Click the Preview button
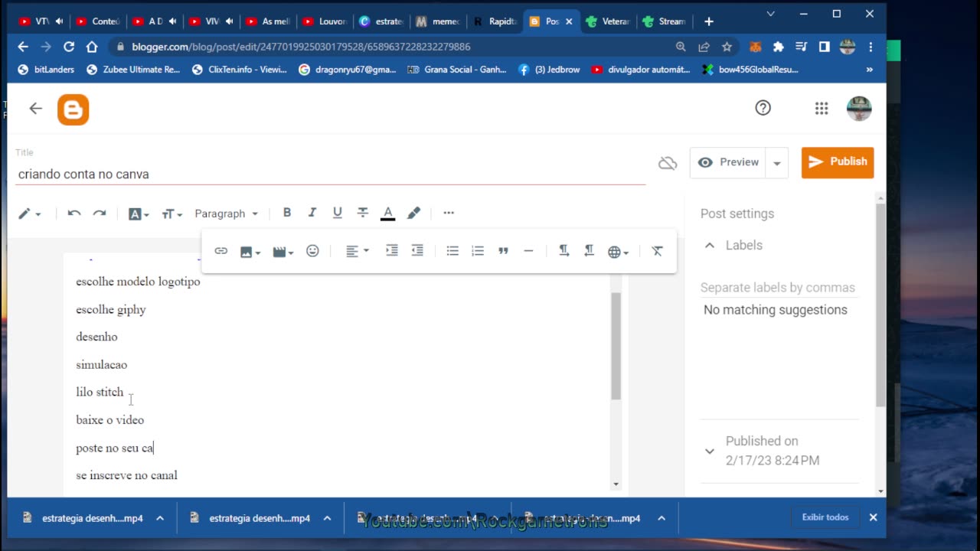 tap(728, 162)
